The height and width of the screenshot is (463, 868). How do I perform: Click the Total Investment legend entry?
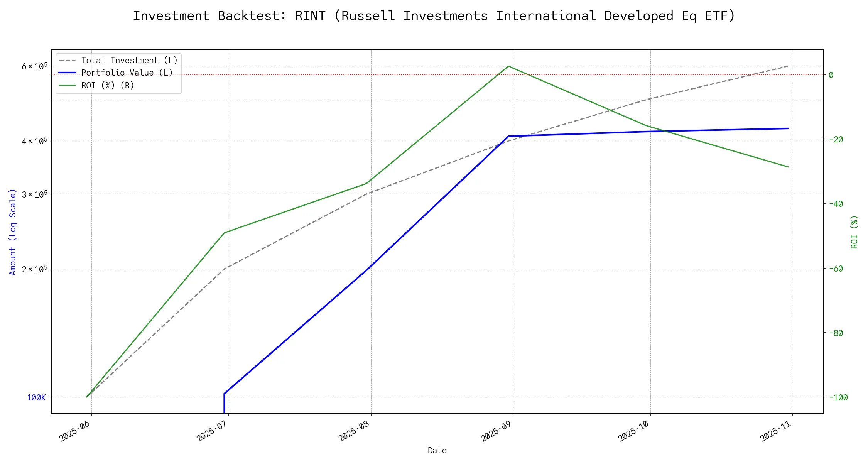129,61
